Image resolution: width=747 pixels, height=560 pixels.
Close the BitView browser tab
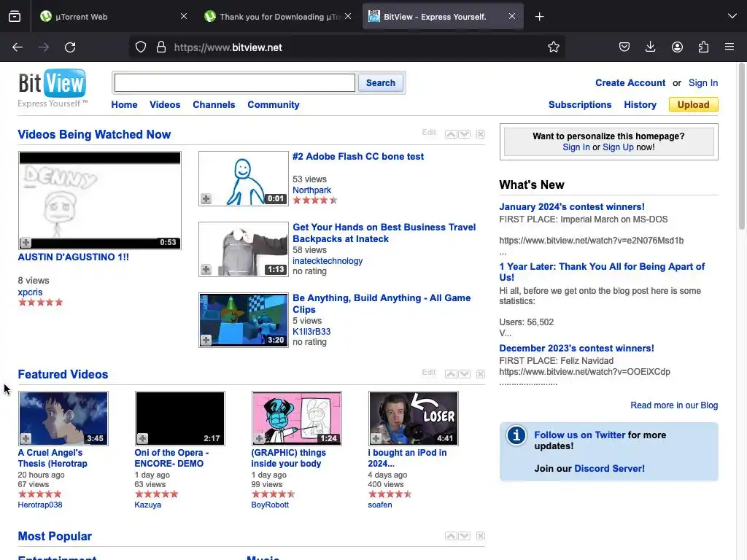[511, 17]
